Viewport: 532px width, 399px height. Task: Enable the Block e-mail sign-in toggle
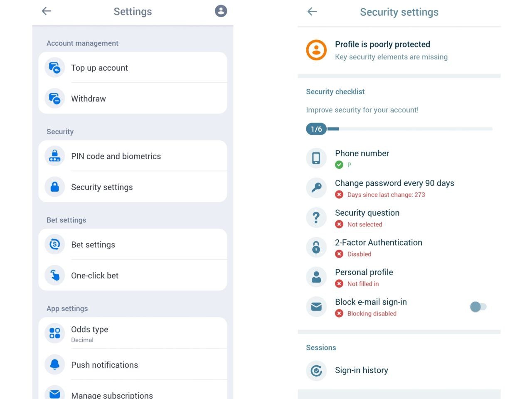(478, 307)
